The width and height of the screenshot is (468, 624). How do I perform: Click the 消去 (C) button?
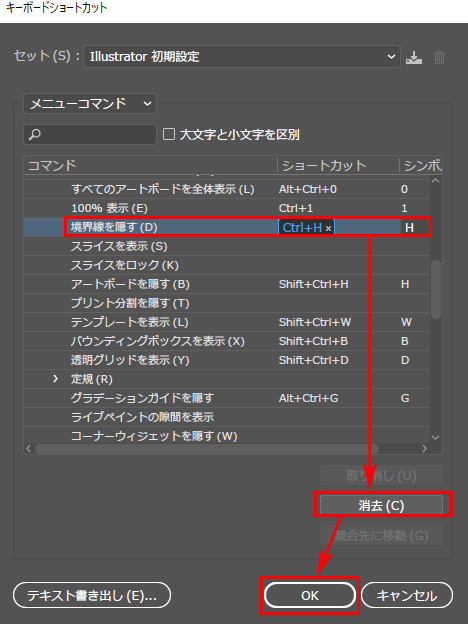[381, 505]
